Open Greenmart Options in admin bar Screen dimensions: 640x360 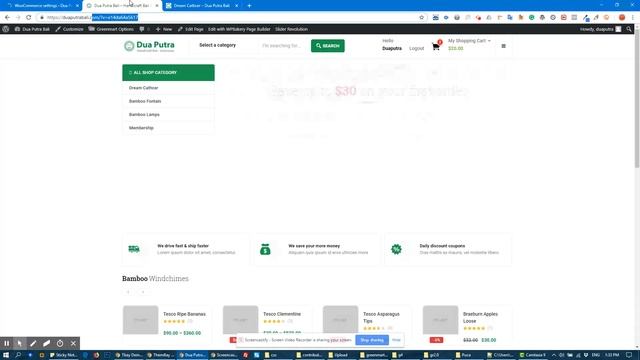coord(111,29)
